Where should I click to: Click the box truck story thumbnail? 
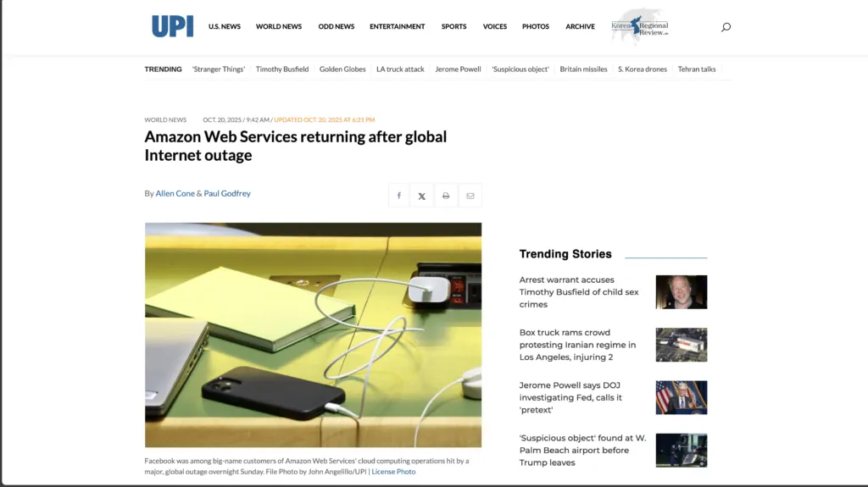(682, 345)
